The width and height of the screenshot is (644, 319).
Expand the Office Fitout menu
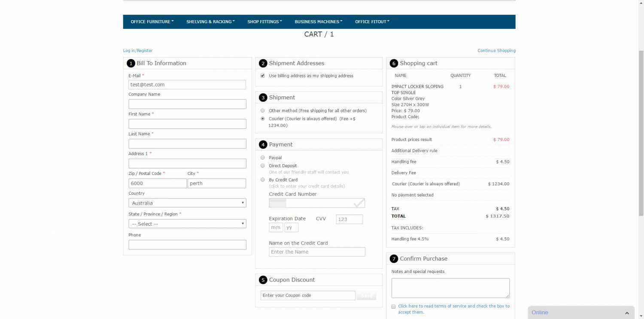[372, 22]
